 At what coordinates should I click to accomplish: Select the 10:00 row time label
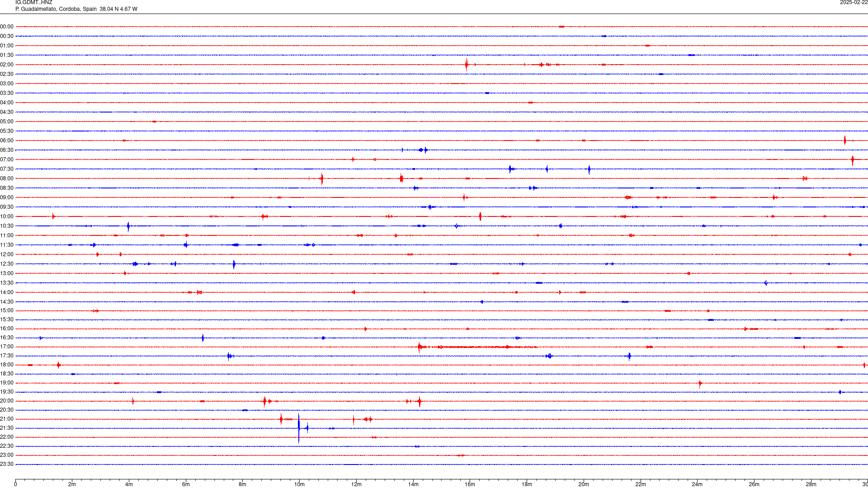7,216
